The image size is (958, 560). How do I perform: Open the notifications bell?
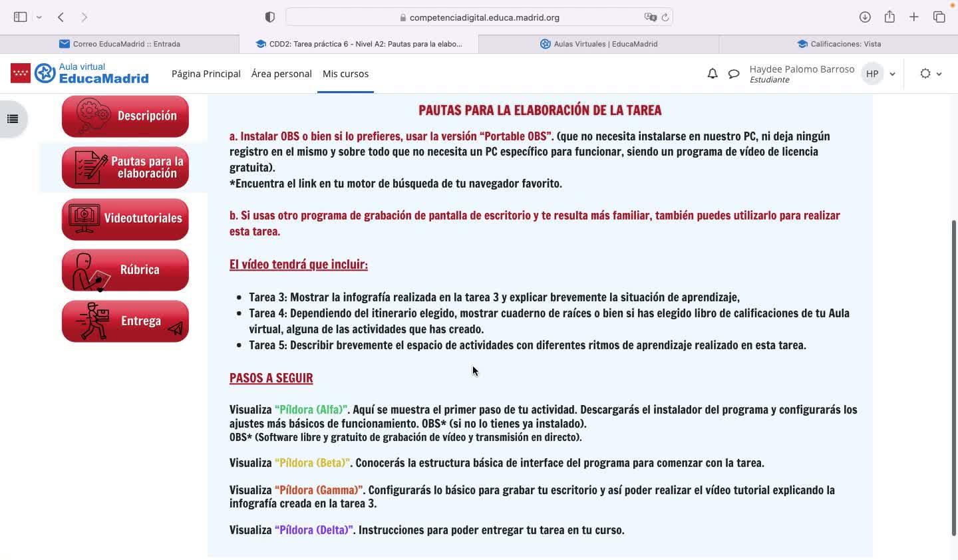(x=713, y=74)
